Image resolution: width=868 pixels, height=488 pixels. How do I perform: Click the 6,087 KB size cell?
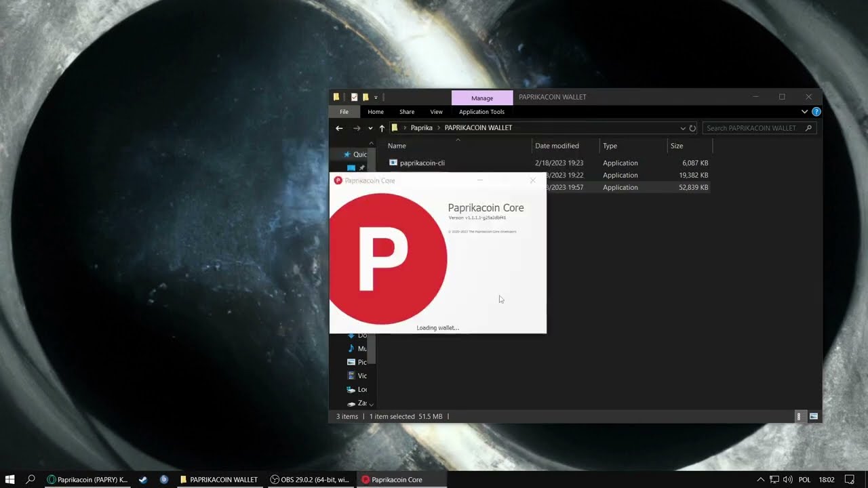pyautogui.click(x=695, y=163)
